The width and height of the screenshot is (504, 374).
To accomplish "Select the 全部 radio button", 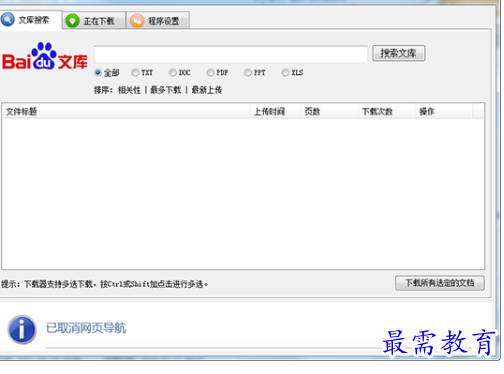I will point(98,72).
